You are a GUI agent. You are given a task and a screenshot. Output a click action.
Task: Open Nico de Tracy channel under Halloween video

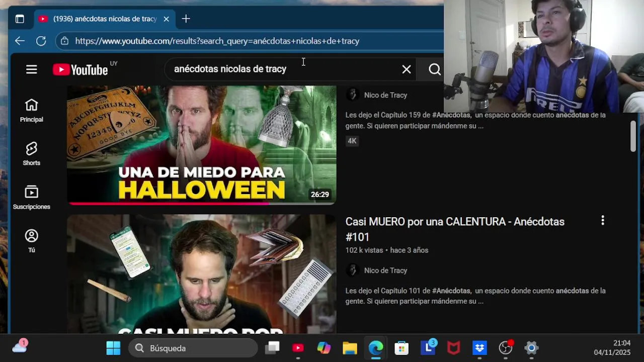pyautogui.click(x=385, y=95)
